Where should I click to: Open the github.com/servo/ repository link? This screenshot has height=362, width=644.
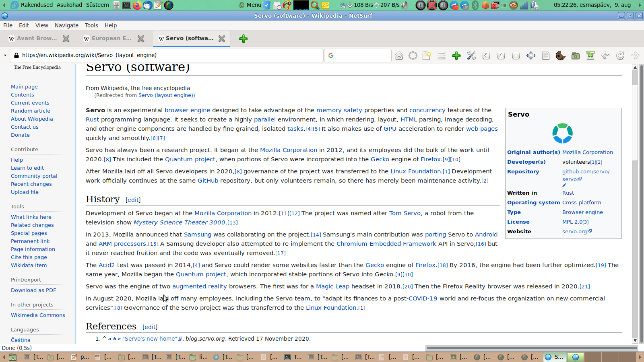[x=586, y=175]
